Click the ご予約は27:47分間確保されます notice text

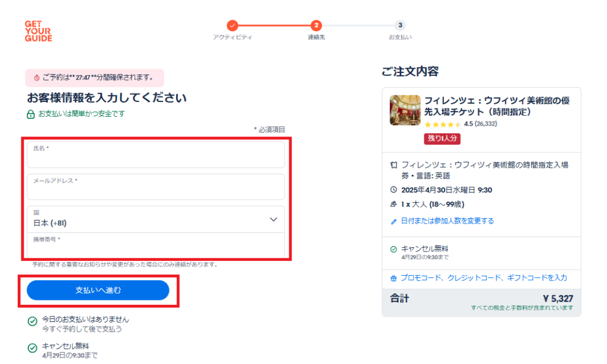coord(98,78)
